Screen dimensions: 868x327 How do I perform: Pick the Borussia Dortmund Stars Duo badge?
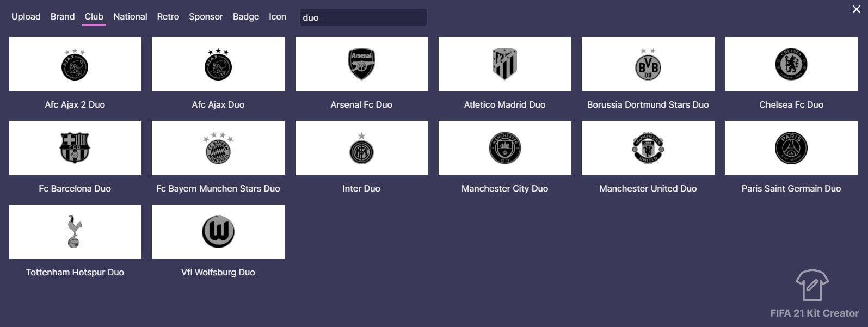pos(648,64)
